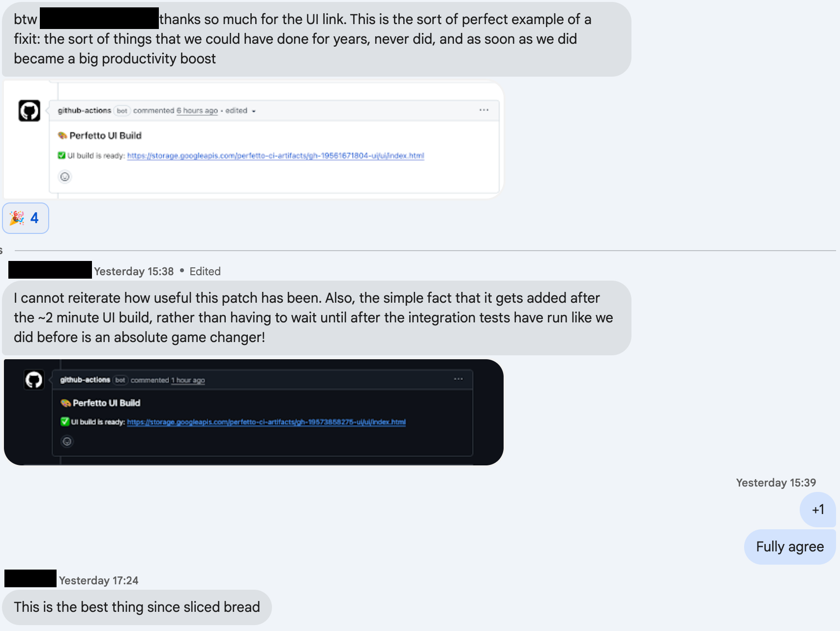Click the palette icon beside light Perfetto UI Build

pyautogui.click(x=62, y=136)
